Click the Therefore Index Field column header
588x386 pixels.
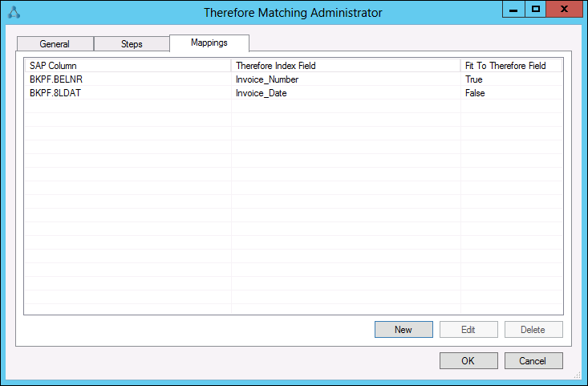coord(345,66)
